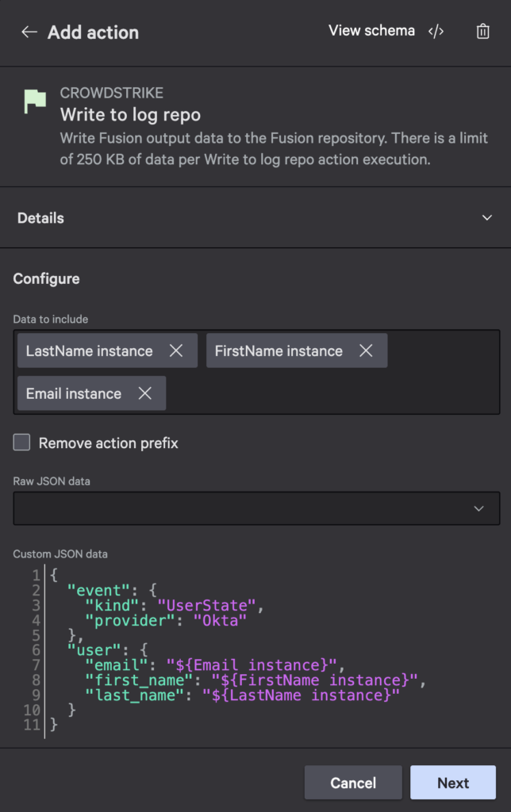Click the Write to log repo title
This screenshot has width=511, height=812.
pos(130,116)
